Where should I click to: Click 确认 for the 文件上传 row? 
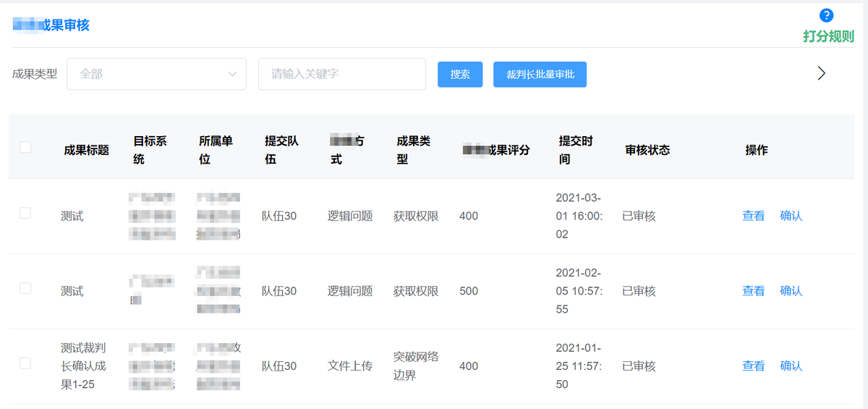pos(791,366)
